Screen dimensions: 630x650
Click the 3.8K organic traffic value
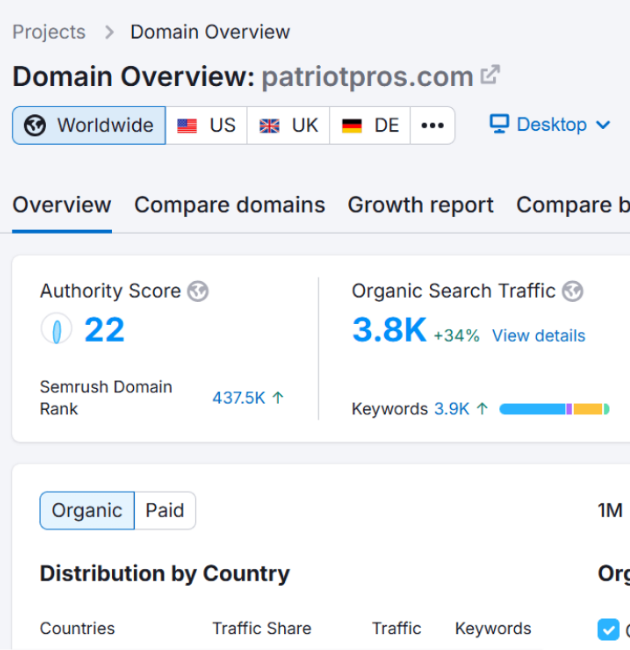(x=389, y=330)
